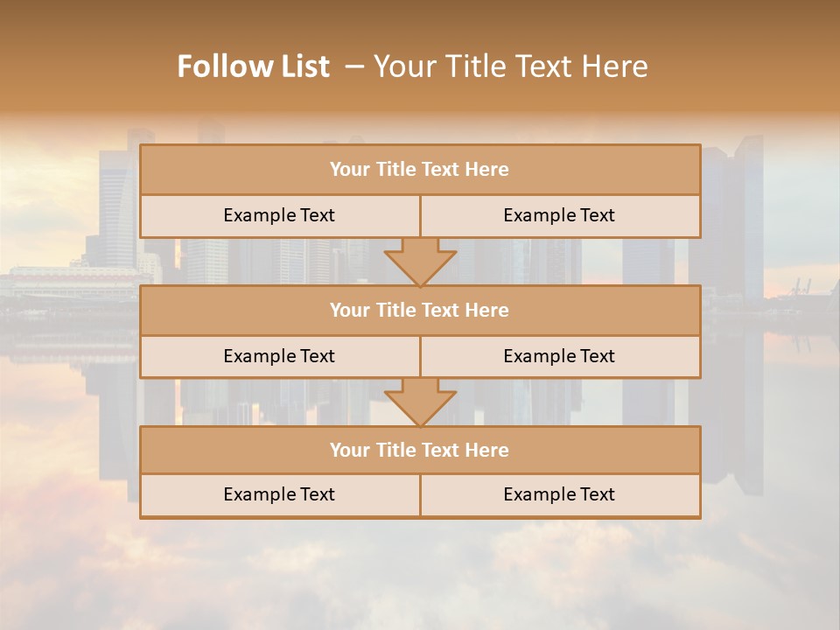
Task: Click top-right "Example Text" cell
Action: [x=560, y=216]
